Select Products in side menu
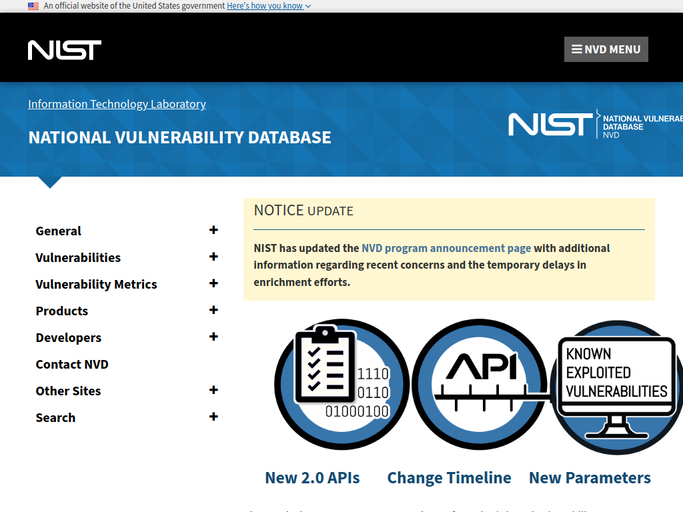 coord(62,311)
